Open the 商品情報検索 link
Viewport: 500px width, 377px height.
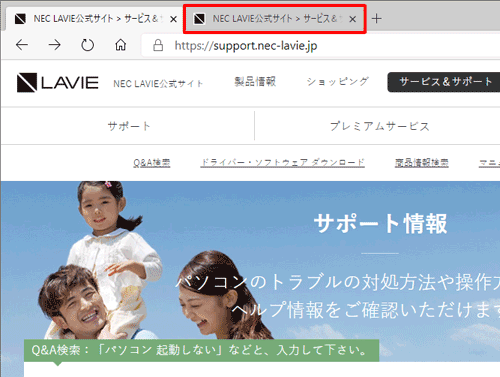click(422, 163)
